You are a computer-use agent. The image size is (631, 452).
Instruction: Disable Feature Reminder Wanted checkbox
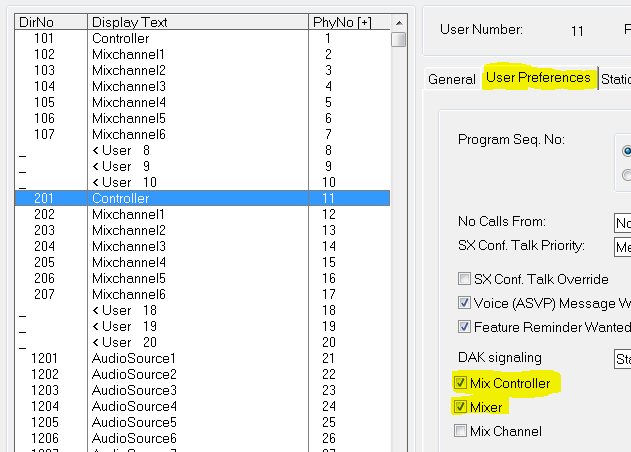465,327
